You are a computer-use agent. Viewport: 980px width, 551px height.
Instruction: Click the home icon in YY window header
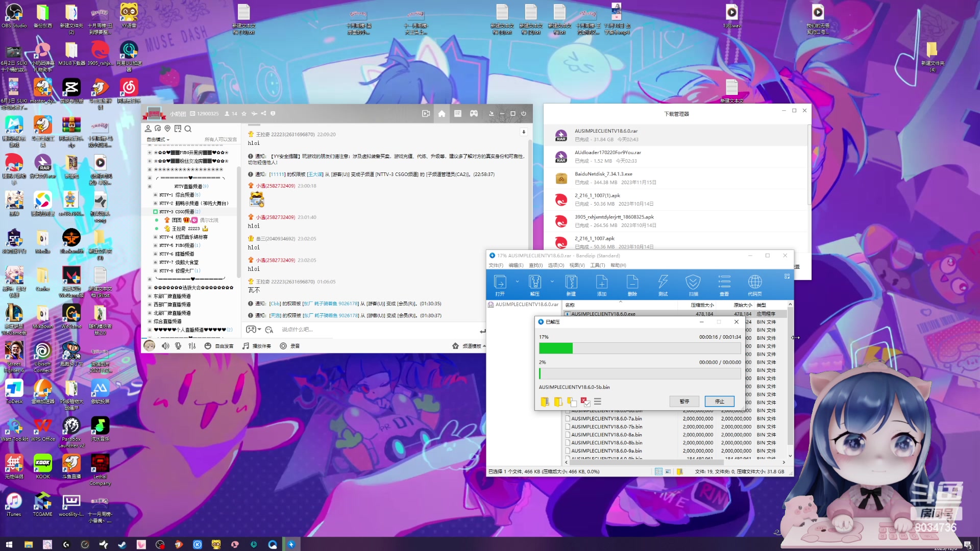pyautogui.click(x=442, y=114)
